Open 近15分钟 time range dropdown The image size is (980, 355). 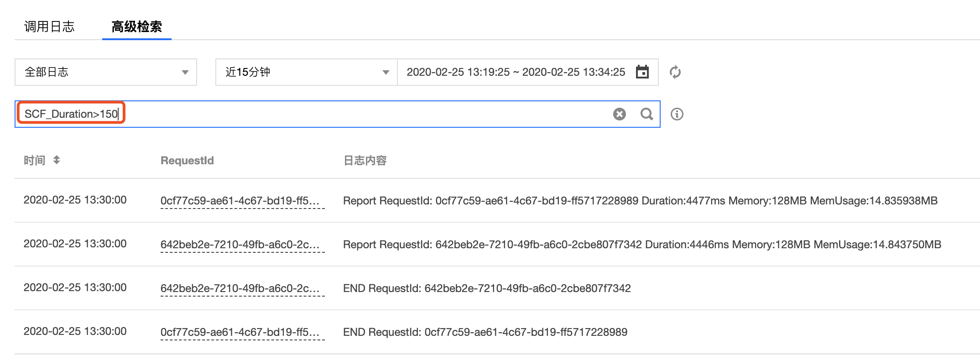click(x=307, y=72)
